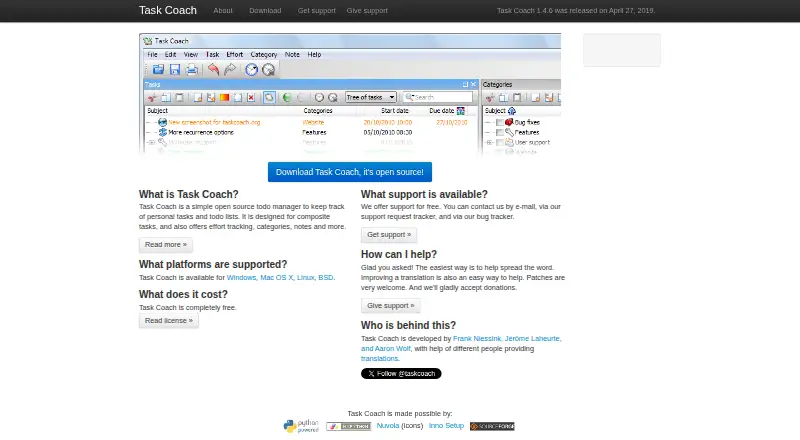800x440 pixels.
Task: Click the Paste icon in Categories toolbar
Action: click(517, 97)
